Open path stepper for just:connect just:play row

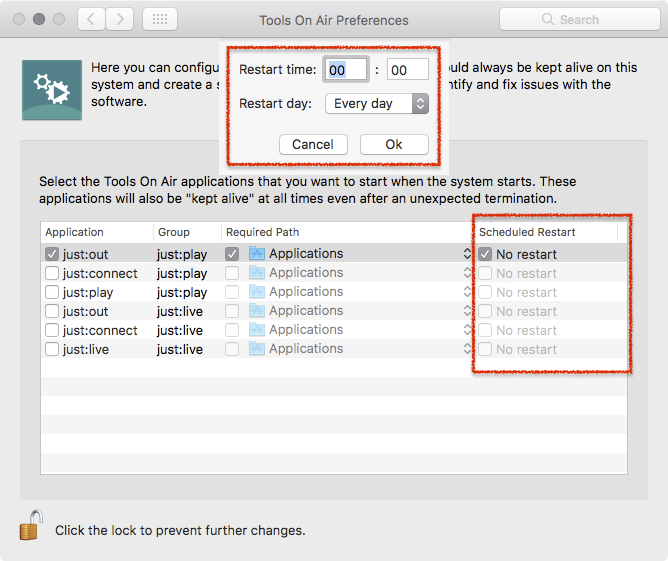pyautogui.click(x=467, y=273)
